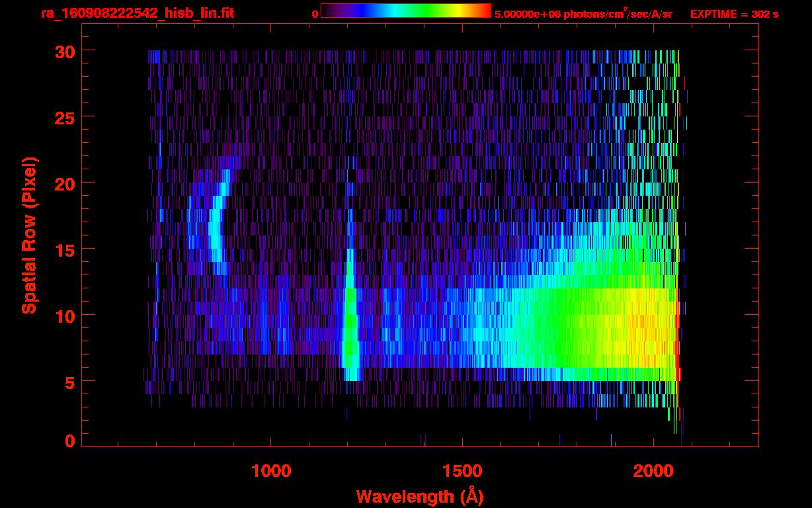Click the x-axis tick label 1500
The width and height of the screenshot is (812, 508).
click(463, 470)
